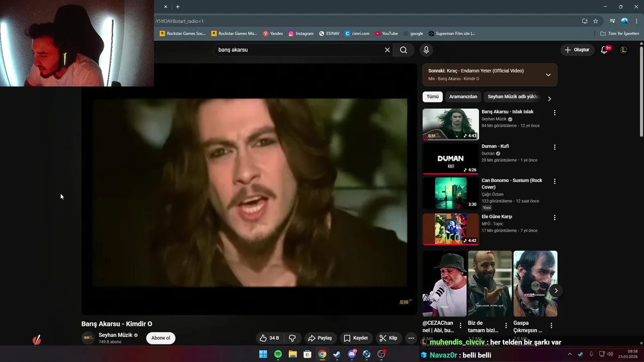Like the video with the thumbs-up button

pyautogui.click(x=269, y=338)
